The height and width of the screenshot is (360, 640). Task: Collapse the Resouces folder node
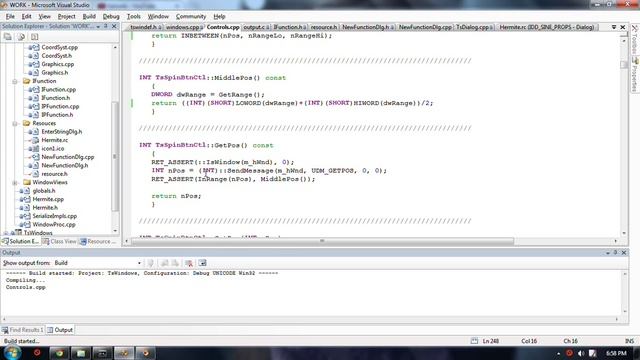(x=15, y=123)
